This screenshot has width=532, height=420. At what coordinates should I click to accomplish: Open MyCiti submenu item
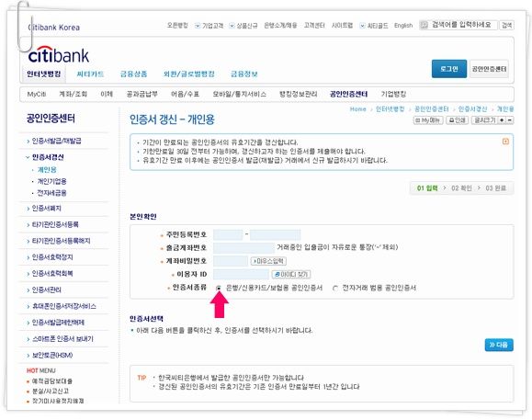[x=37, y=94]
